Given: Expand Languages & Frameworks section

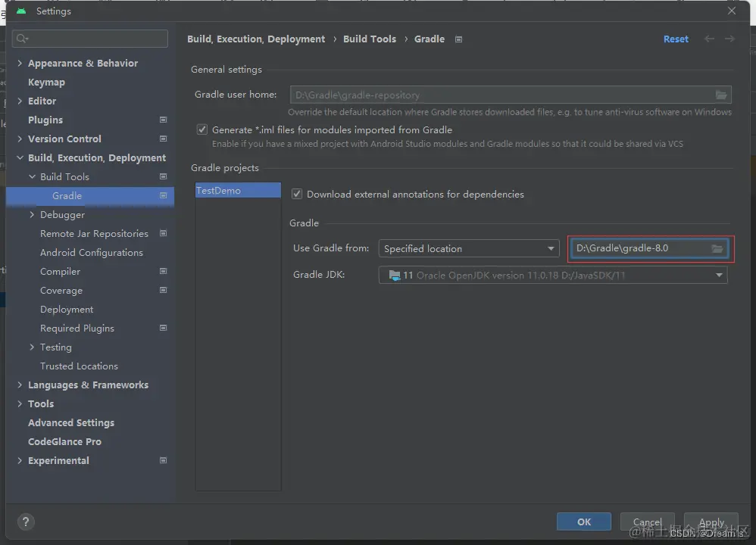Looking at the screenshot, I should point(20,385).
